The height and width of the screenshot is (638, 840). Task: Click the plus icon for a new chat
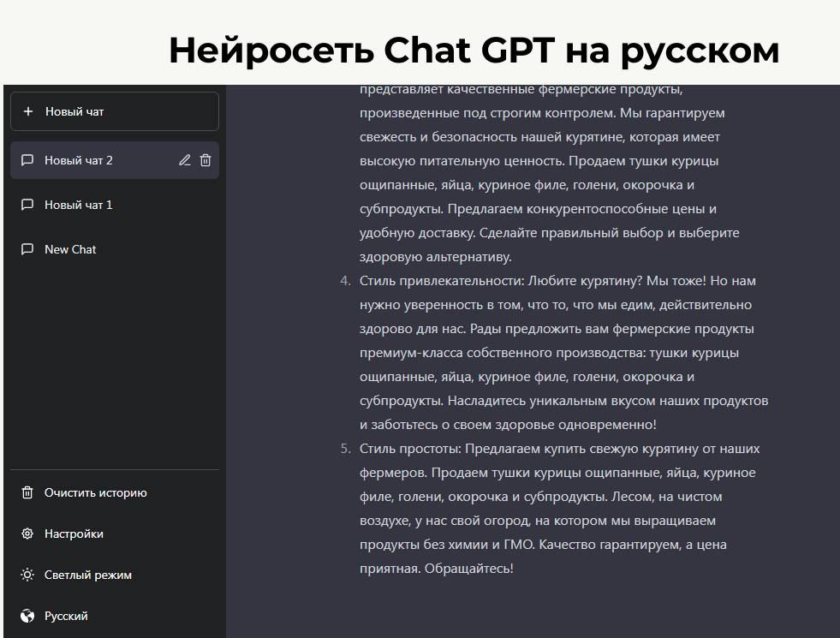pos(28,111)
